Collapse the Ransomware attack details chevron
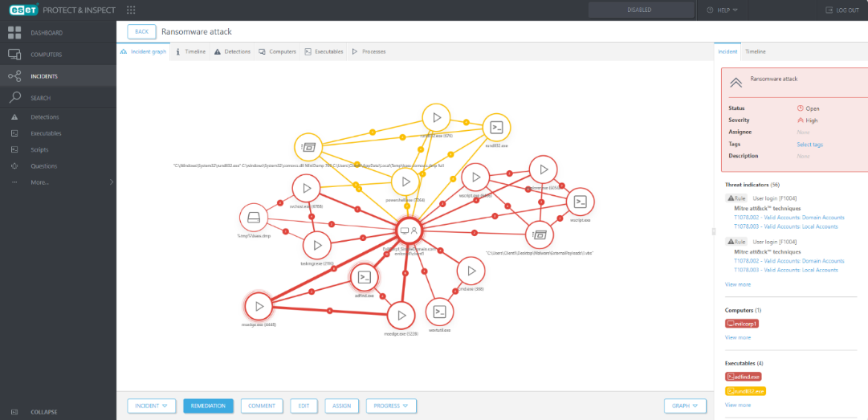The image size is (868, 420). tap(735, 82)
